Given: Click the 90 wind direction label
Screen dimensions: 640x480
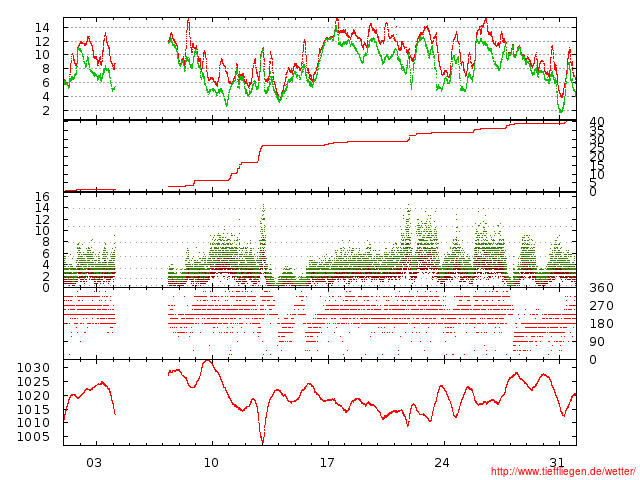Looking at the screenshot, I should point(597,342).
